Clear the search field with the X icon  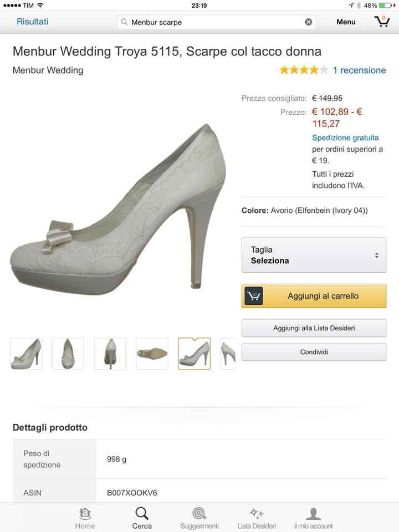pos(308,22)
